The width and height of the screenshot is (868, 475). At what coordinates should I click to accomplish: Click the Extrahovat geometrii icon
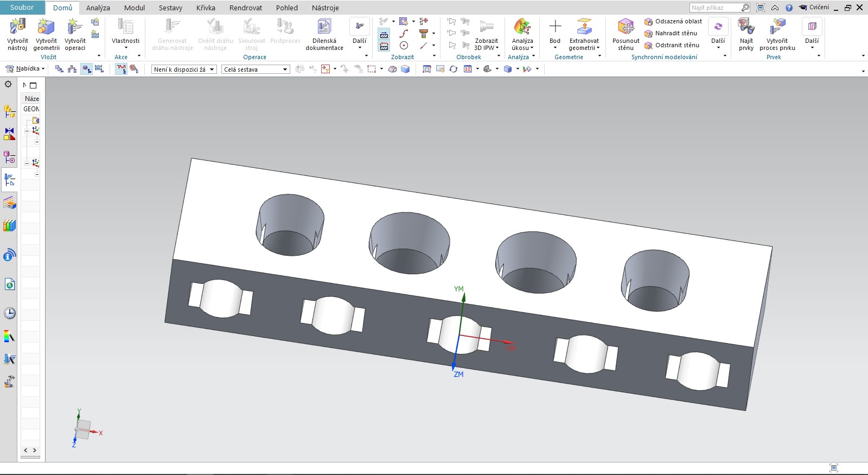[584, 27]
